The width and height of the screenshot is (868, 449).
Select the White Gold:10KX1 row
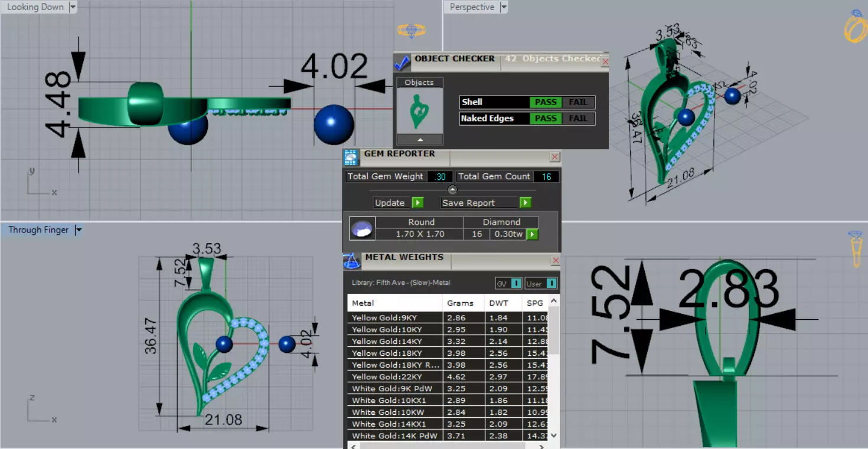(448, 400)
